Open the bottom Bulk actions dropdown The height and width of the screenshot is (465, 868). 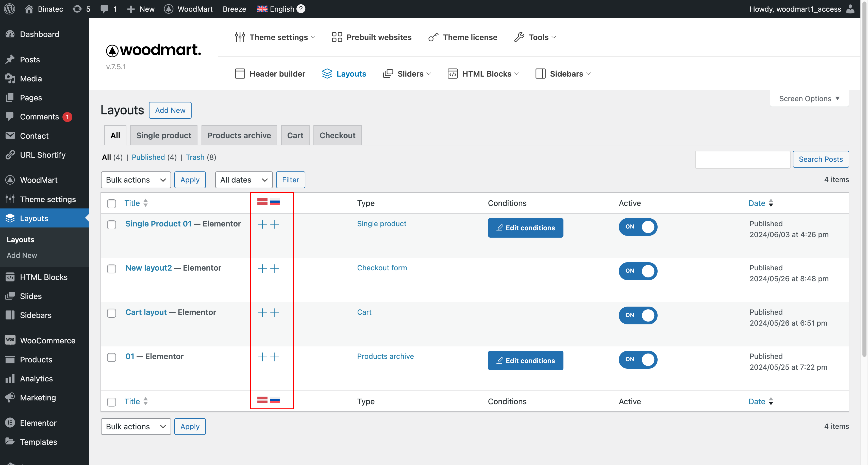(x=136, y=427)
